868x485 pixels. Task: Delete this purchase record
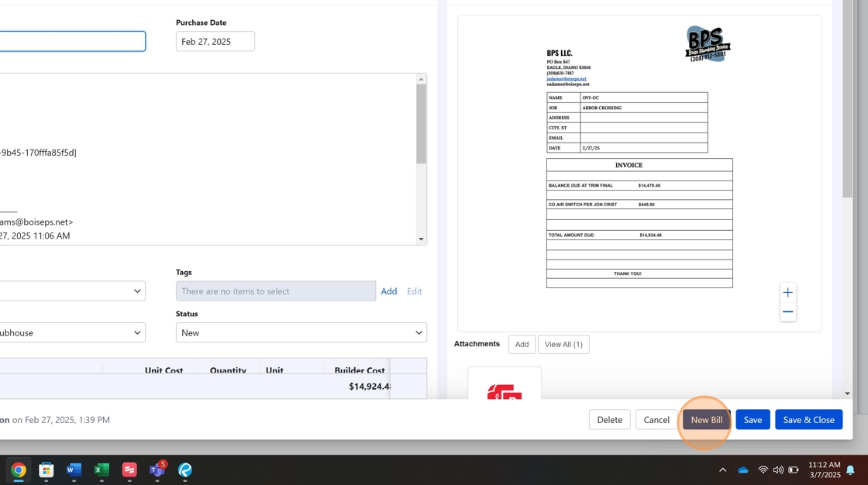click(609, 420)
